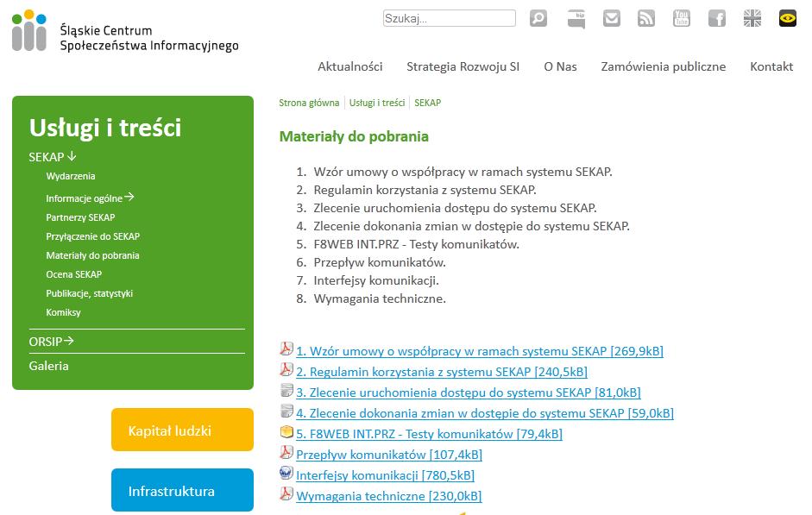Screen dimensions: 812x515
Task: Open Zamówienia publiczne menu item
Action: (x=664, y=66)
